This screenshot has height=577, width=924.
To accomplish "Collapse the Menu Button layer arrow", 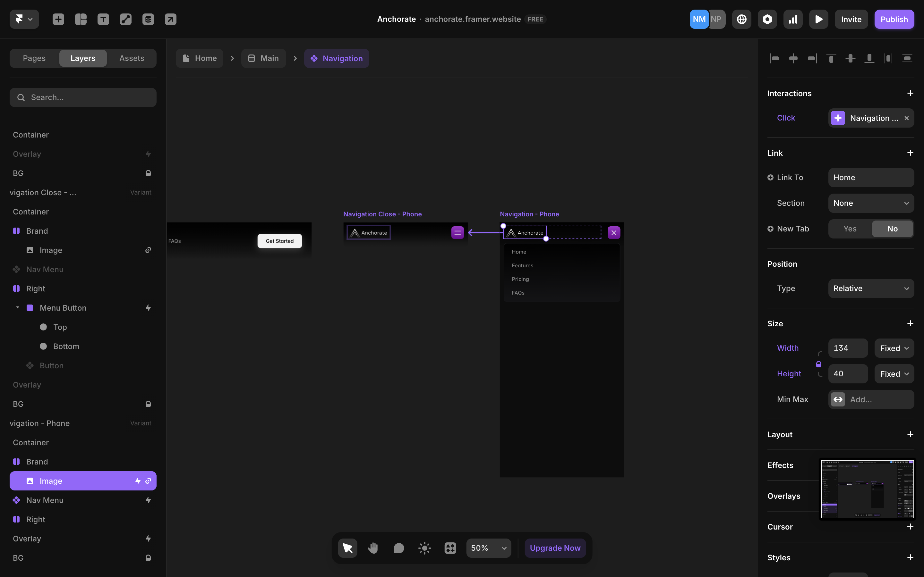I will 18,308.
